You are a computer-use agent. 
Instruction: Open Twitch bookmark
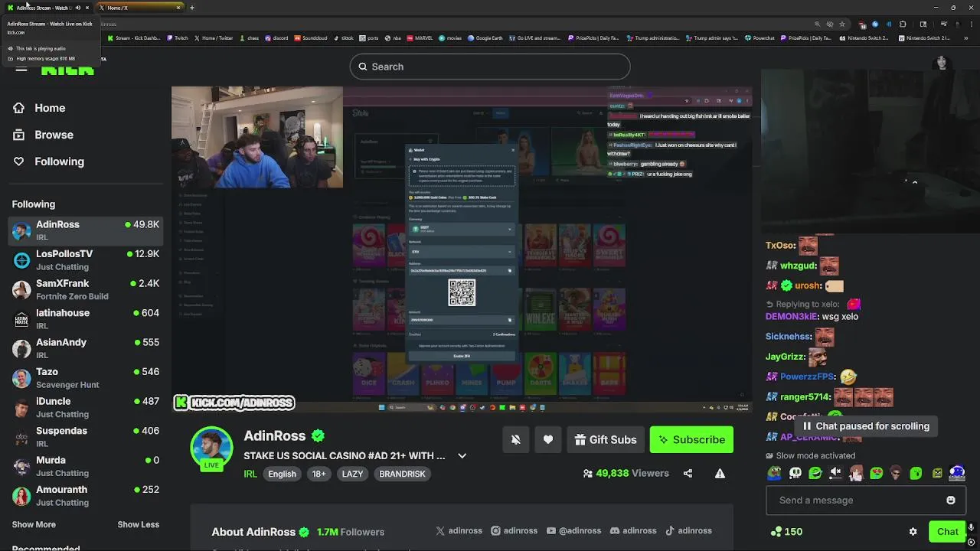[x=176, y=37]
